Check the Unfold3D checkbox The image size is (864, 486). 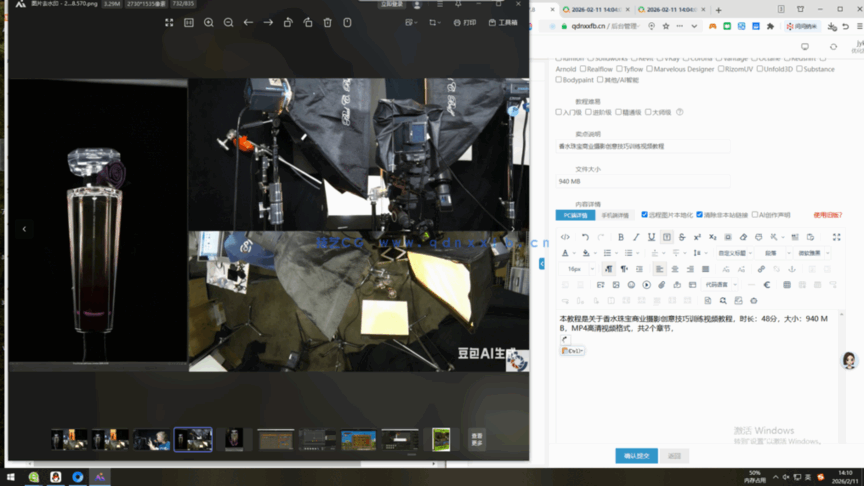[760, 69]
